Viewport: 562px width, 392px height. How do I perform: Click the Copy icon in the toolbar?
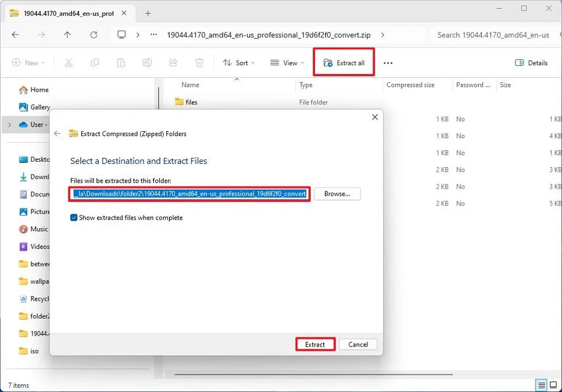(x=94, y=63)
